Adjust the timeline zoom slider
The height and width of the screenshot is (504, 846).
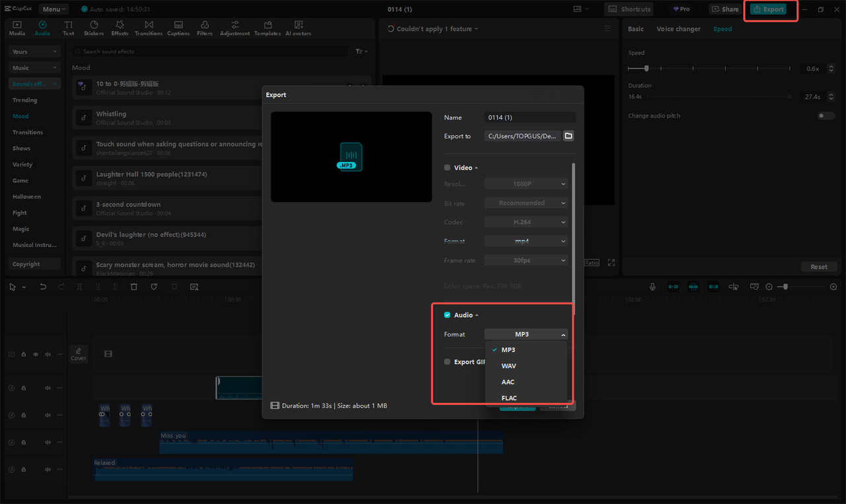pos(783,286)
